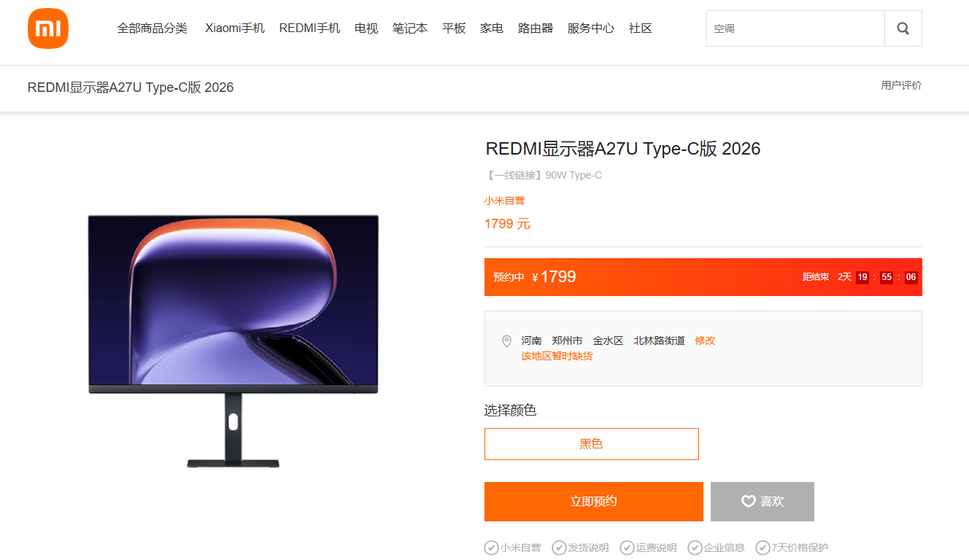Open the 服务中心 nav item

[591, 28]
